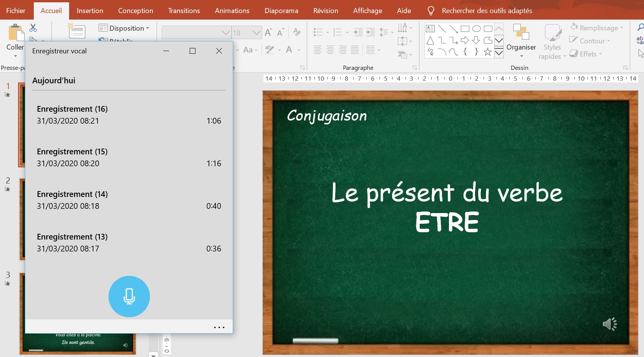Screen dimensions: 644x357
Task: Open the Paragraphe dialog launcher
Action: point(415,68)
